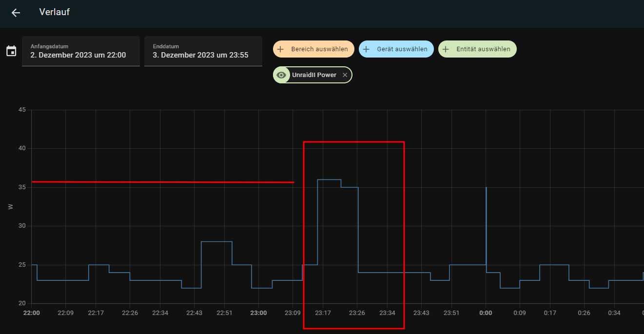Click plus icon on Bereich auswählen

280,49
